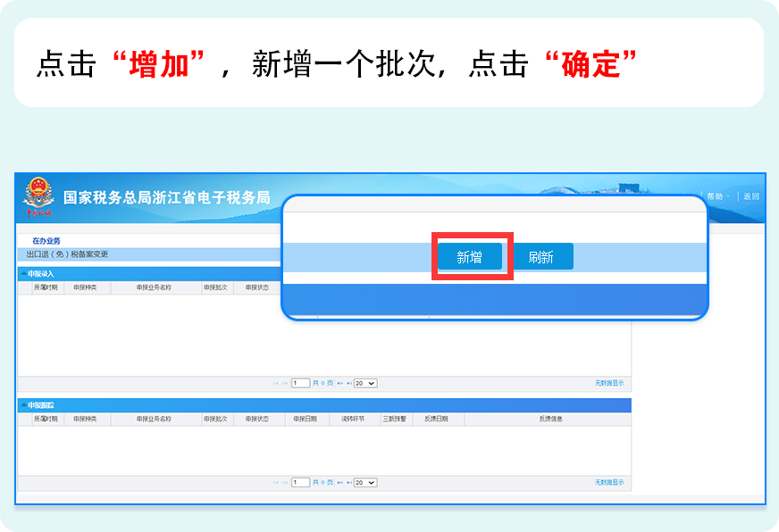Image resolution: width=779 pixels, height=532 pixels.
Task: Go to last page in 申报录入 pager
Action: (x=348, y=383)
